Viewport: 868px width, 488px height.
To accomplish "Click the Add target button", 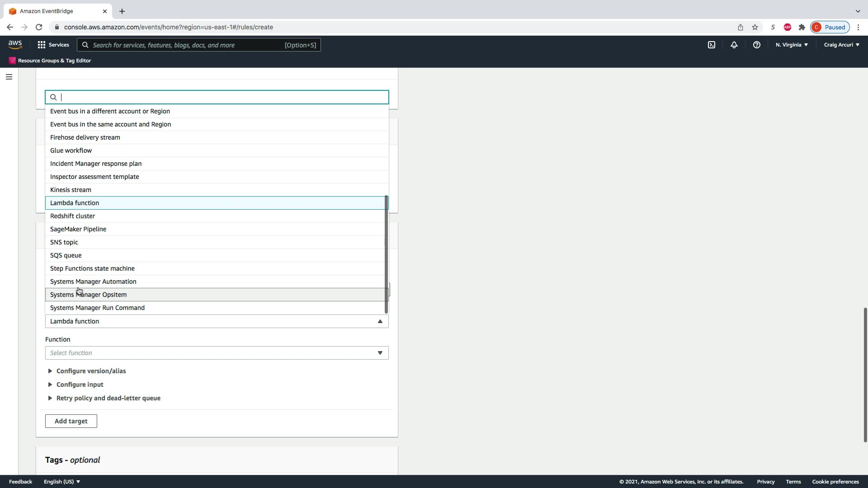I will (71, 421).
